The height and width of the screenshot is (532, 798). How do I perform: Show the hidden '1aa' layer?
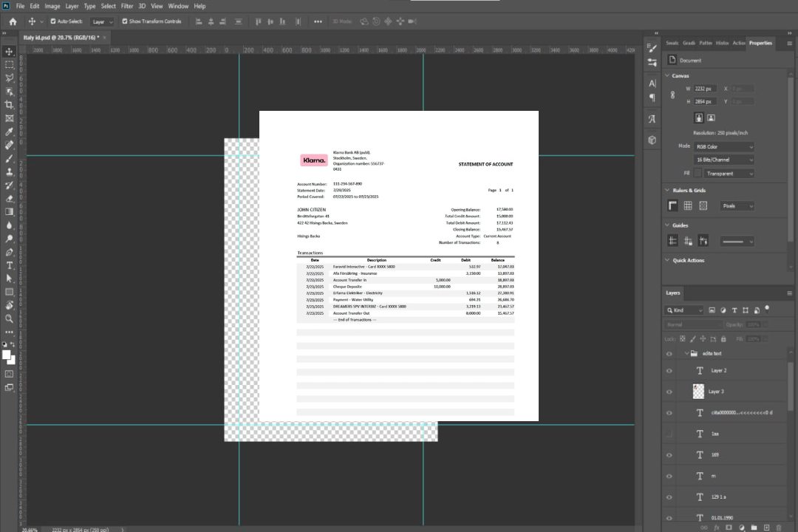669,434
